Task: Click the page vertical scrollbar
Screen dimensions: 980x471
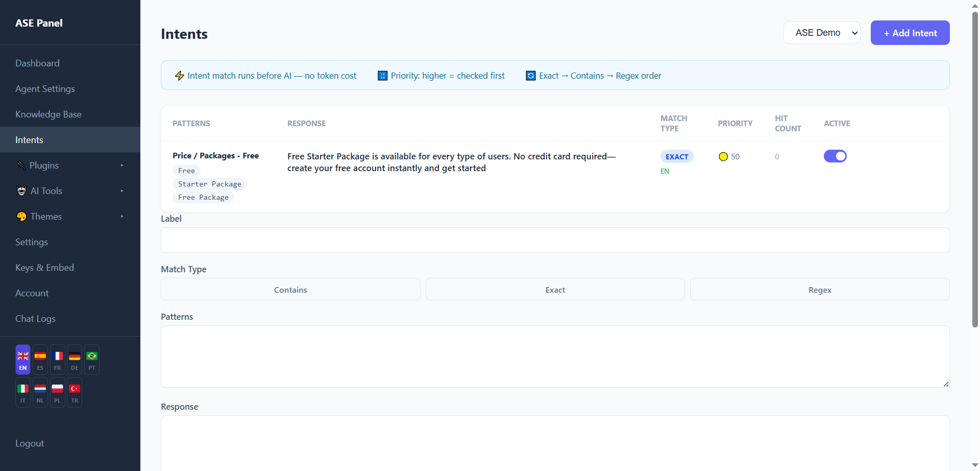Action: click(x=975, y=169)
